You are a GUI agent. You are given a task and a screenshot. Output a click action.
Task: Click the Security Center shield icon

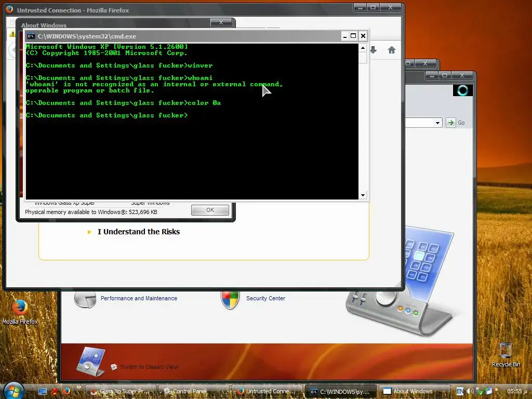point(230,300)
